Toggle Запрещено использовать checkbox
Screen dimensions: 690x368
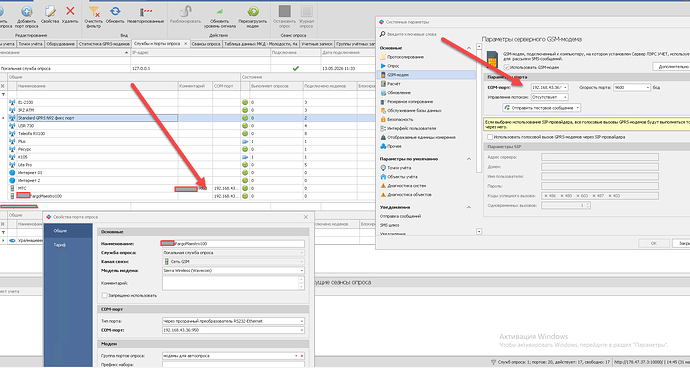pos(104,295)
